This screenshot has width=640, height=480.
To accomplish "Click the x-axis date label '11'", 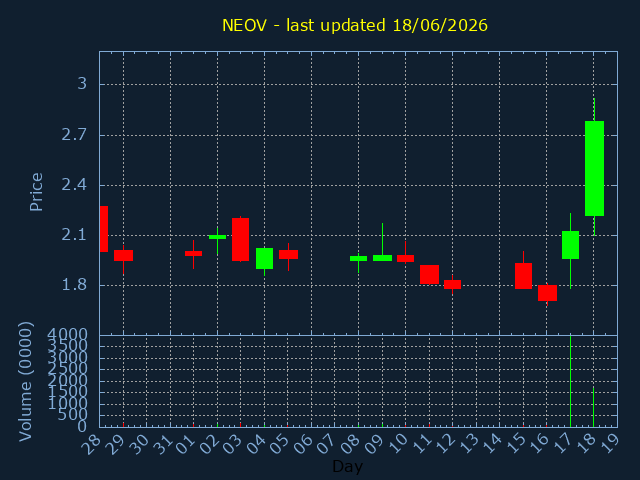I will click(x=421, y=444).
